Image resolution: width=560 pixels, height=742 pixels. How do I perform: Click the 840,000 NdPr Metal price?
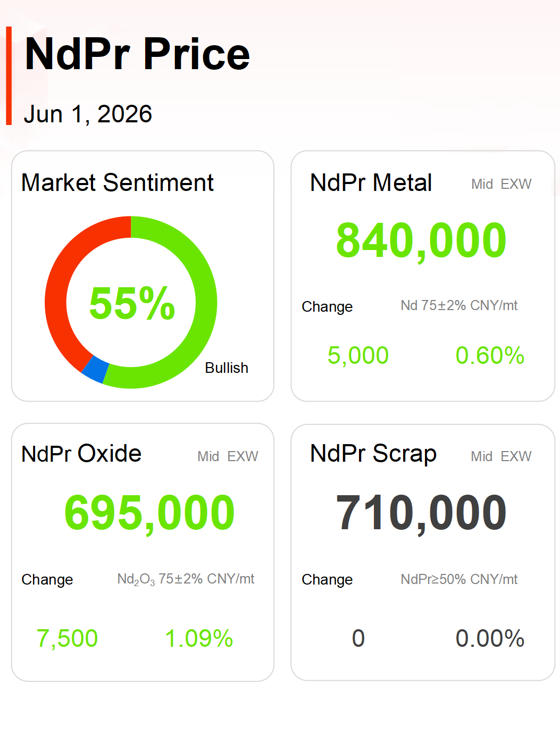tap(421, 241)
